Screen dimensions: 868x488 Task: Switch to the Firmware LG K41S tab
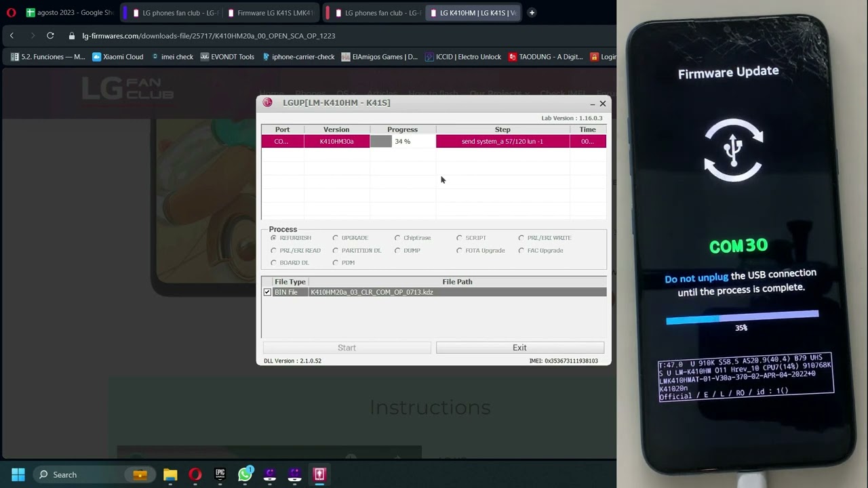tap(271, 12)
